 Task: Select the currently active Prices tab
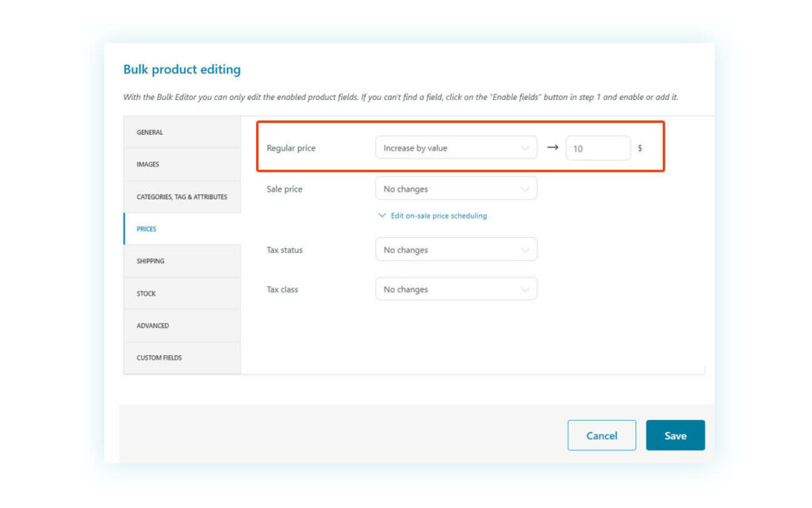182,228
